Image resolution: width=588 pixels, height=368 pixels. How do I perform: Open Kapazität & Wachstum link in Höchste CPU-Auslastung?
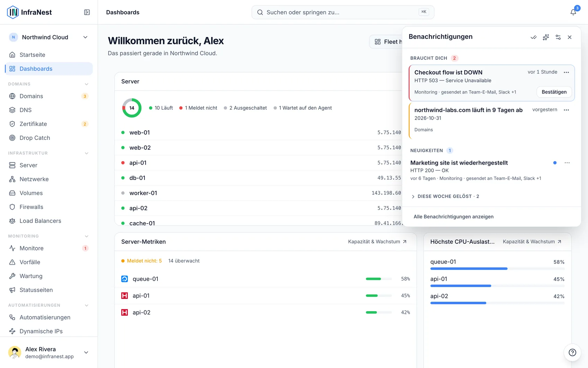tap(532, 242)
